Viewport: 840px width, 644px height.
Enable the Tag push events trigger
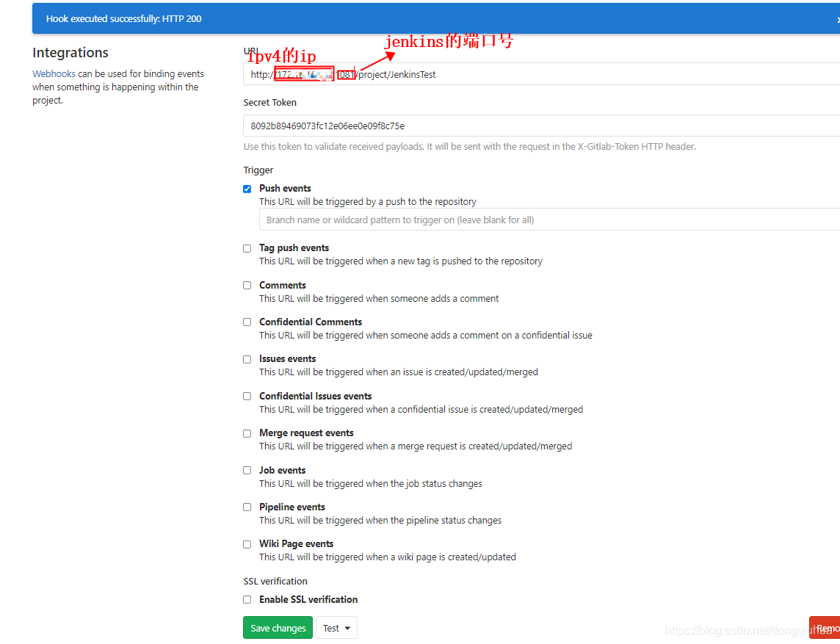click(x=247, y=248)
